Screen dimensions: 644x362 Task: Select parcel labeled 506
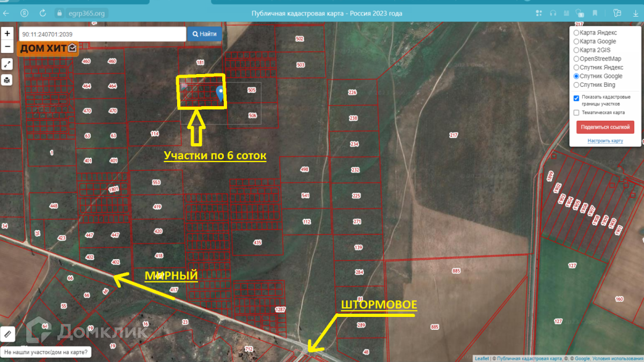(x=253, y=115)
